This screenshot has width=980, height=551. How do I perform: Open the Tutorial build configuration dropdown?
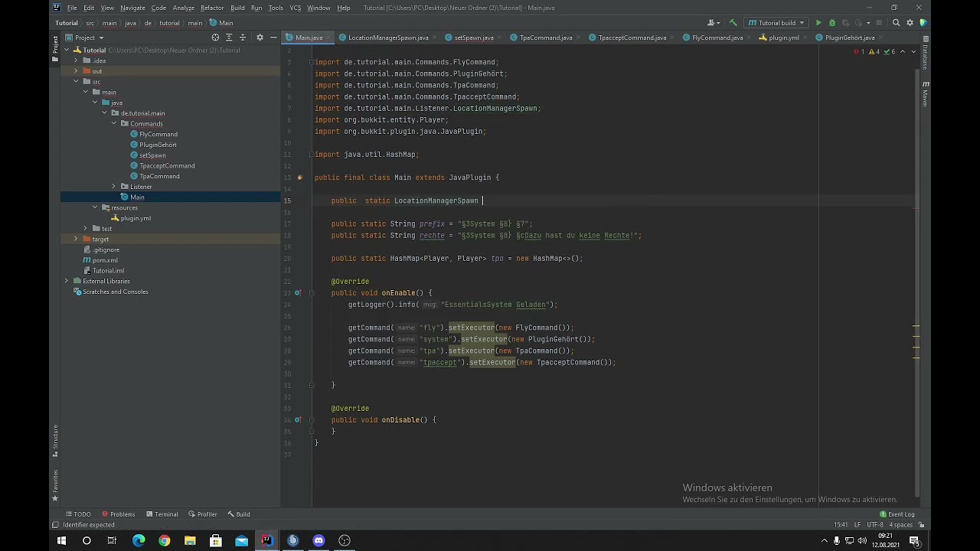776,23
